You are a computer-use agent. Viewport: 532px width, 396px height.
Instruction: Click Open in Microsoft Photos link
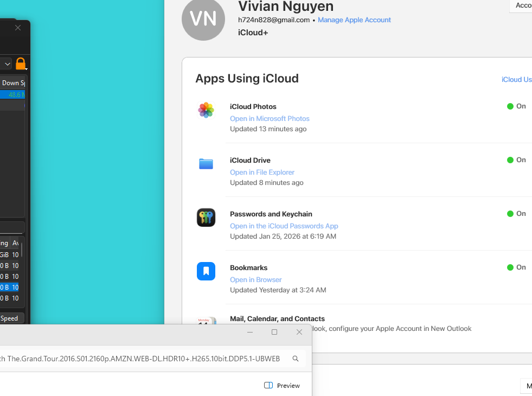[270, 119]
